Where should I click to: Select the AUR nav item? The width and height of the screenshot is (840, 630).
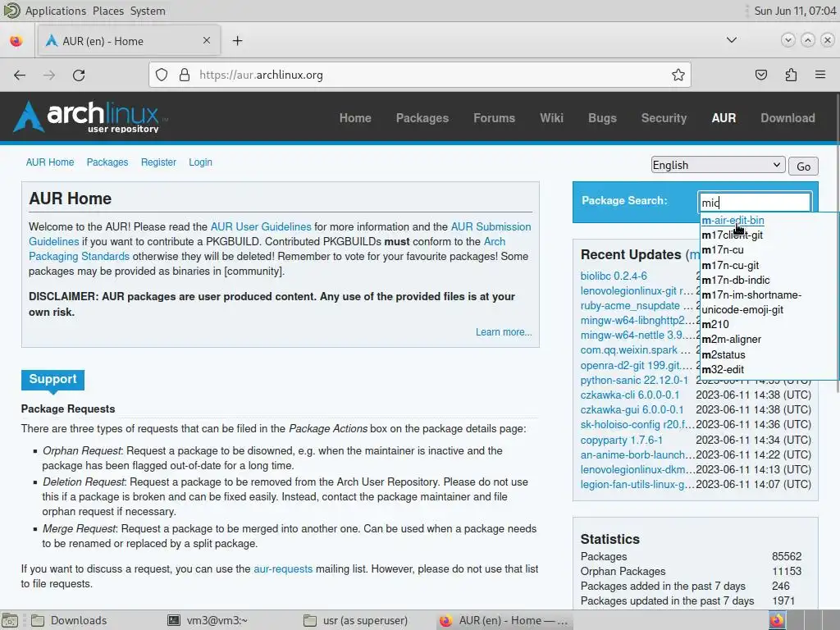[724, 118]
